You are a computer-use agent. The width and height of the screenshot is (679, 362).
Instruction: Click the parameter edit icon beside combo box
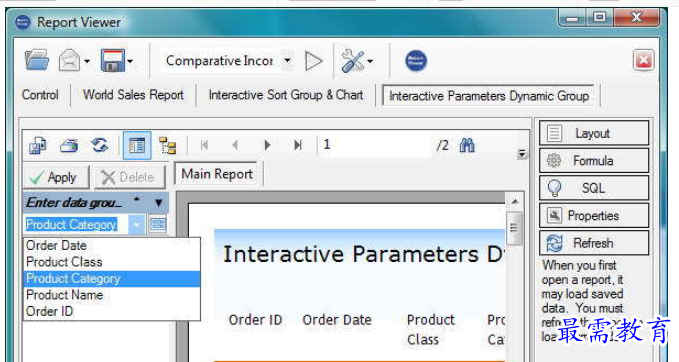point(158,224)
